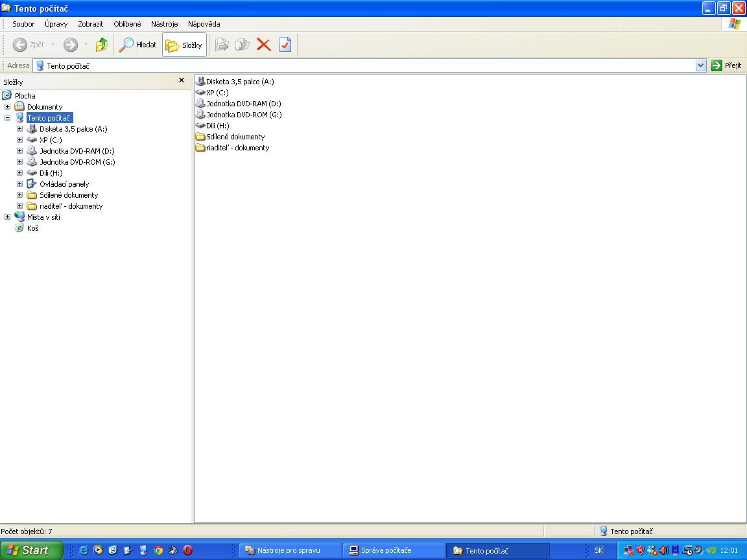Image resolution: width=747 pixels, height=560 pixels.
Task: Click the floppy Disketa (A:) icon in right pane
Action: coord(200,82)
